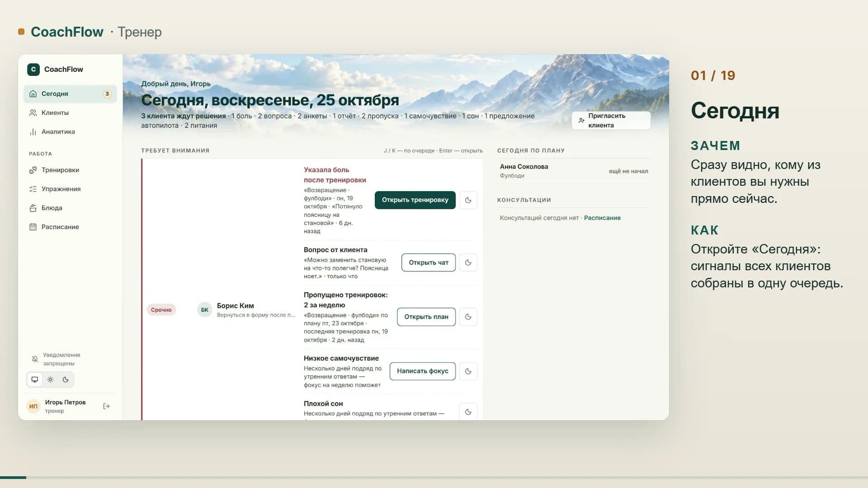Click the slide progress bar at bottom
The height and width of the screenshot is (488, 868).
(434, 478)
